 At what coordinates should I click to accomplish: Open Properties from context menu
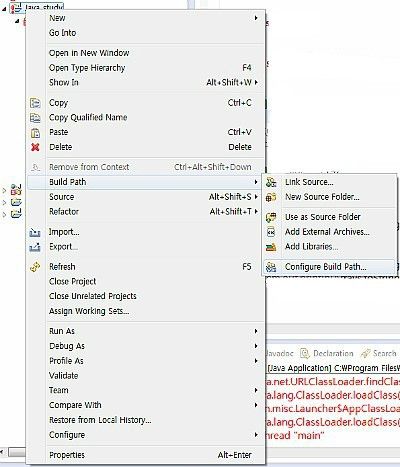pyautogui.click(x=67, y=455)
